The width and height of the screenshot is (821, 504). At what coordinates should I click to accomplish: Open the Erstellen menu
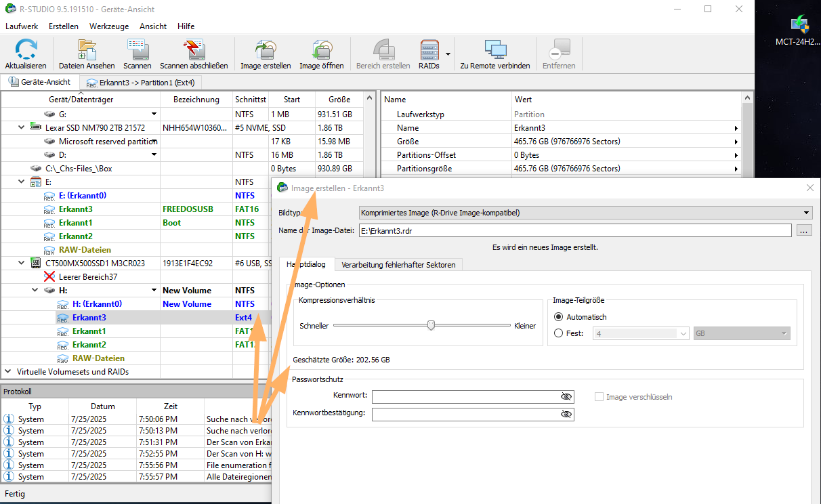coord(64,26)
